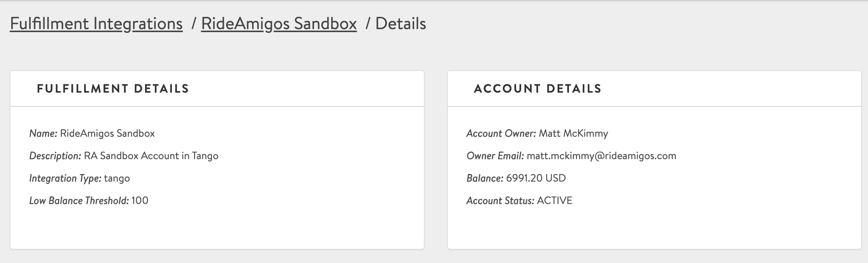Click the 6991.20 USD balance amount
Image resolution: width=868 pixels, height=263 pixels.
coord(536,178)
